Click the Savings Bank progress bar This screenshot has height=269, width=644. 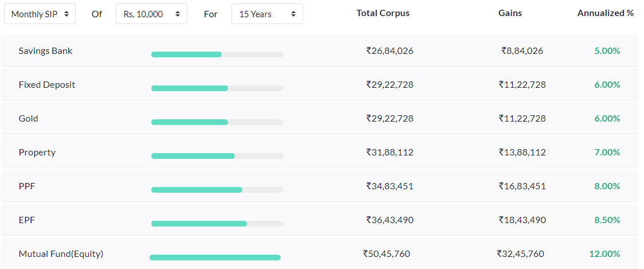[x=217, y=54]
